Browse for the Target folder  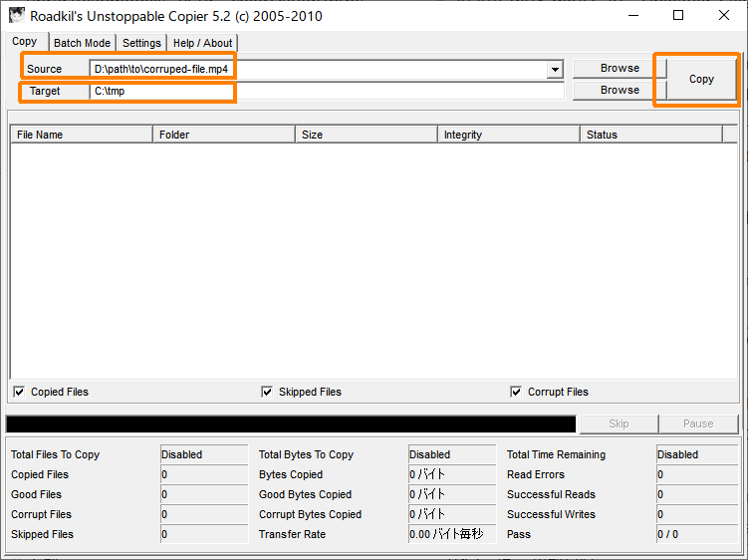point(620,91)
